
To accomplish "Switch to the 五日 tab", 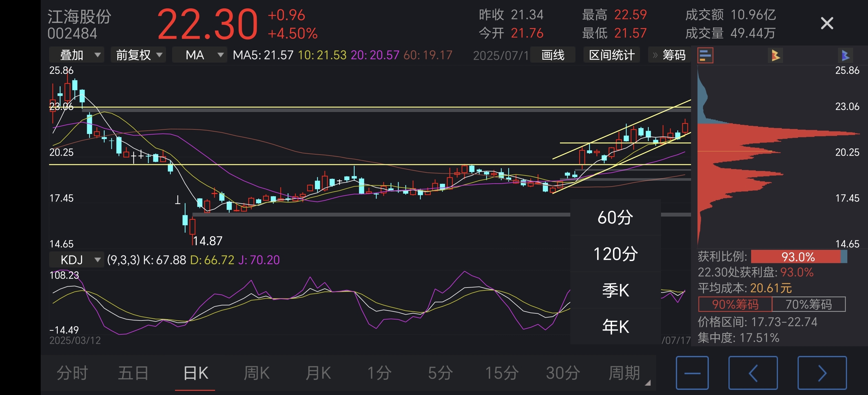I will 133,373.
